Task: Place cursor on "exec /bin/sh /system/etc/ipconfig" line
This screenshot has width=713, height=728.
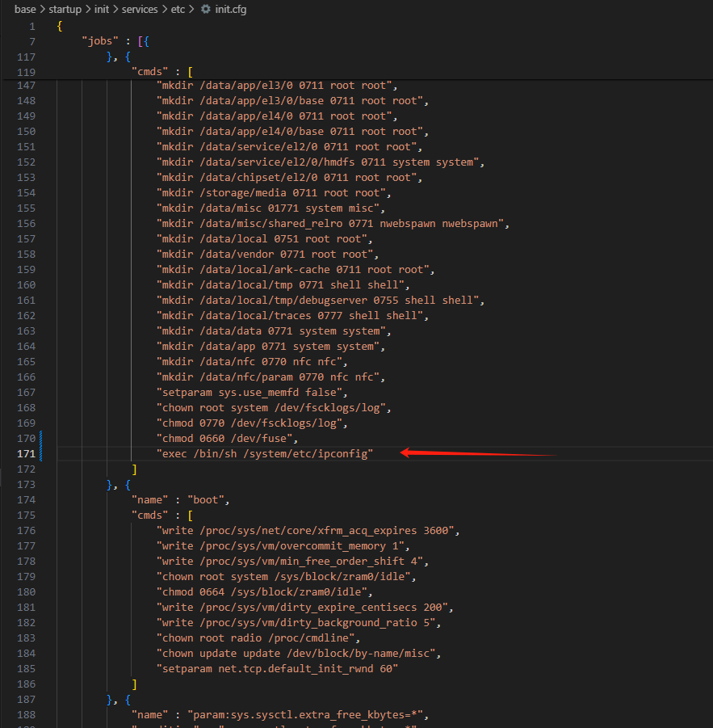Action: [265, 453]
